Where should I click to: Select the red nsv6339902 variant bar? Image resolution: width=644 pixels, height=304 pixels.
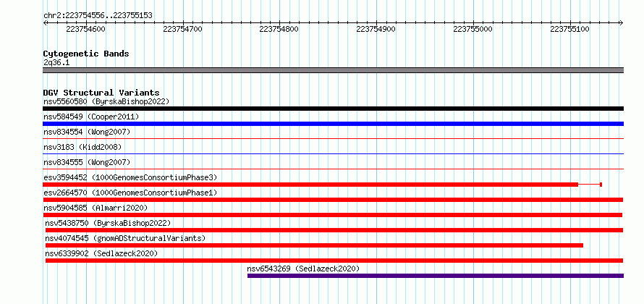point(334,261)
